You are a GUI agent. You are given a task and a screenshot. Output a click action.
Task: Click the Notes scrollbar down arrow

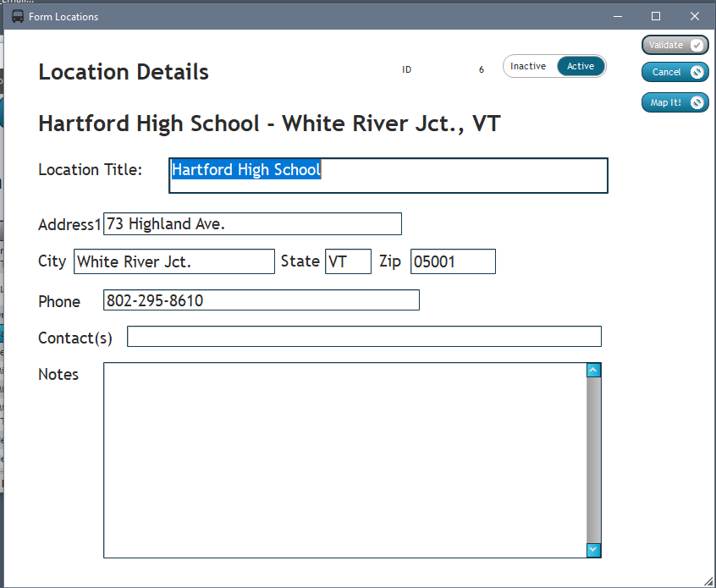[593, 551]
